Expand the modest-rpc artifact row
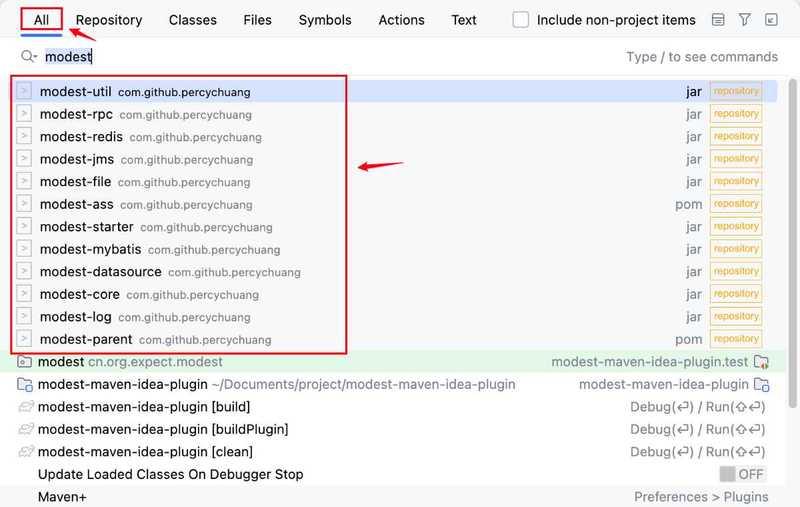The width and height of the screenshot is (800, 507). (x=24, y=114)
